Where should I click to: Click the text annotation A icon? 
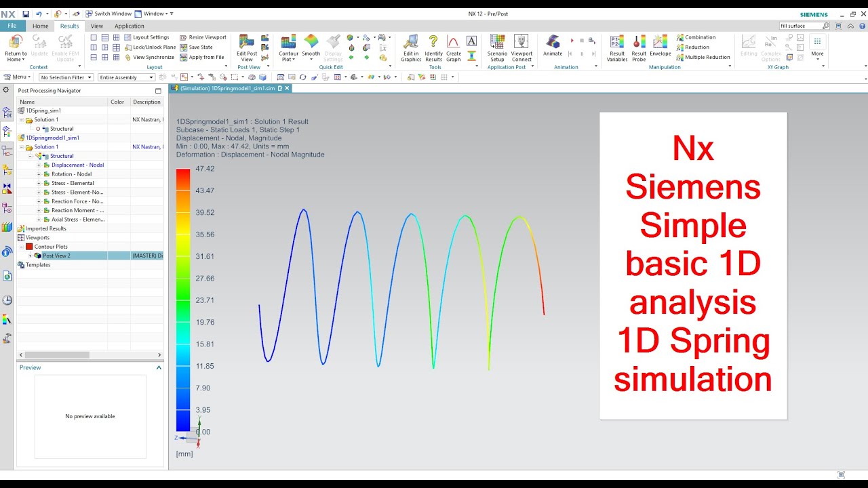click(x=472, y=41)
